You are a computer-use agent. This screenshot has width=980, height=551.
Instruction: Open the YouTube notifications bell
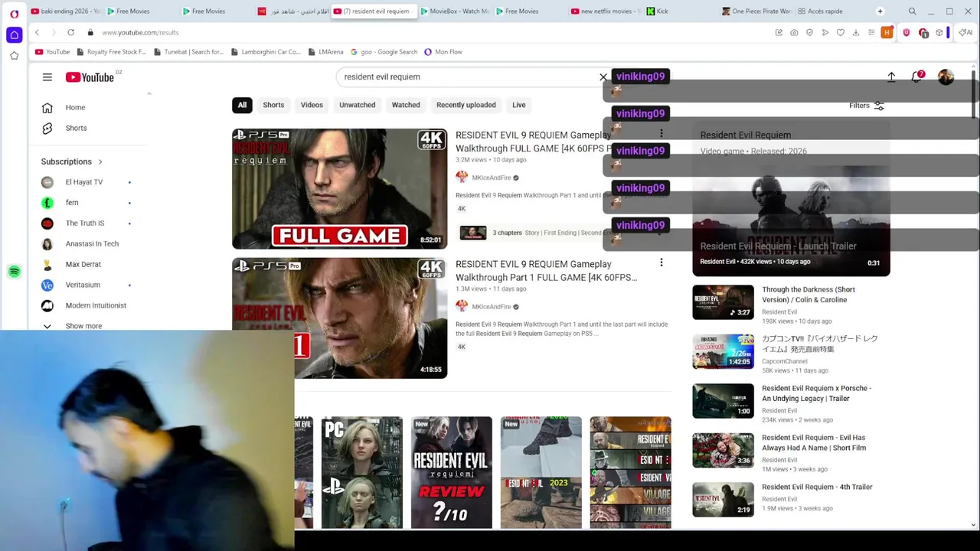[x=917, y=77]
